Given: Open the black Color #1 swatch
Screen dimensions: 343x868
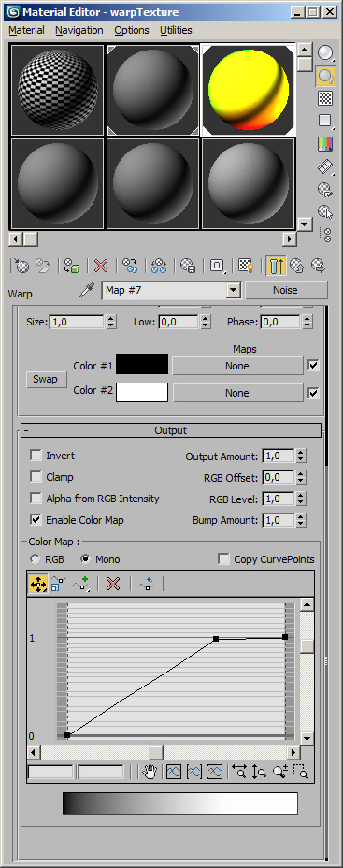Looking at the screenshot, I should pos(142,365).
